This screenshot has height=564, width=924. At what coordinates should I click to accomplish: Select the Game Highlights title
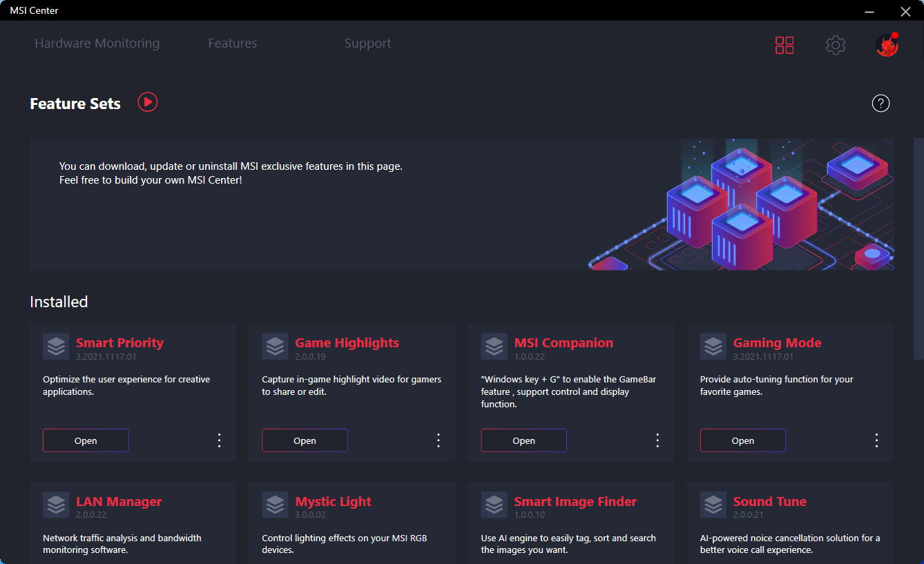click(347, 342)
